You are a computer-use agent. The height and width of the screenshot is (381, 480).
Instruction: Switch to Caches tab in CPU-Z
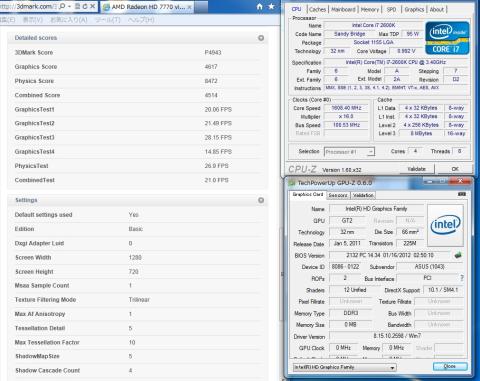pyautogui.click(x=317, y=9)
